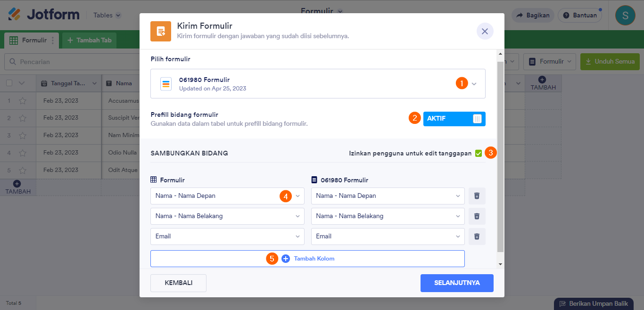This screenshot has width=644, height=310.
Task: Close the Kirim Formulir dialog
Action: coord(485,32)
